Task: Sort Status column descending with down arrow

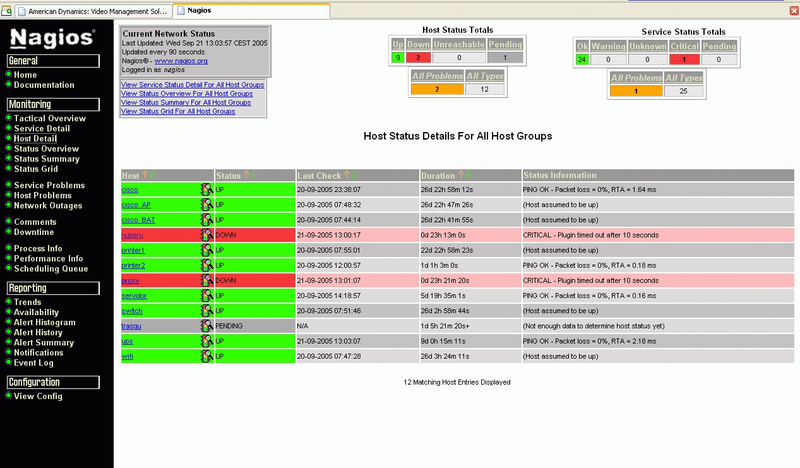Action: 254,175
